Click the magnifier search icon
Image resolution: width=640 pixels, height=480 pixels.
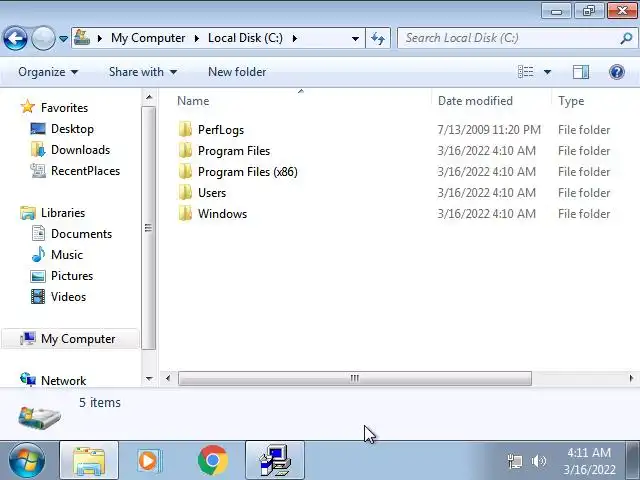pyautogui.click(x=626, y=38)
